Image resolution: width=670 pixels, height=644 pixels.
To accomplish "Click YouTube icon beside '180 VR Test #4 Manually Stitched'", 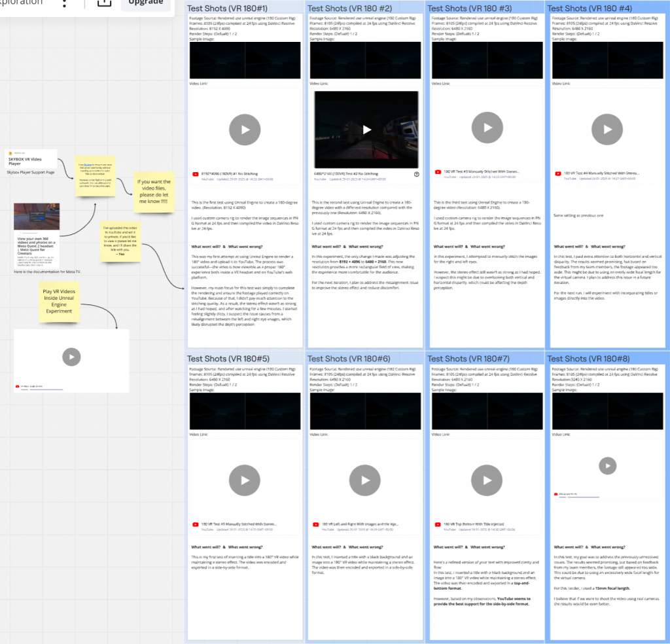I will [x=558, y=173].
